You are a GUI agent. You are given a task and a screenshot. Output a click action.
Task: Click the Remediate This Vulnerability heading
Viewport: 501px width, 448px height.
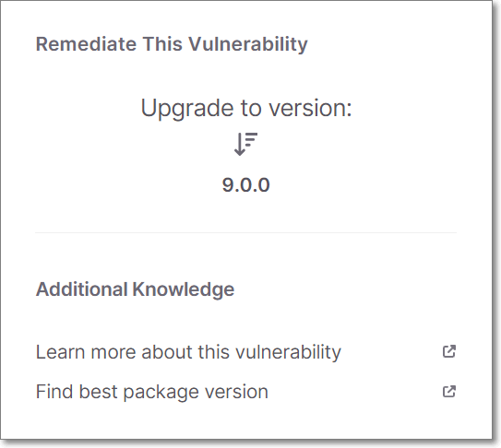[x=172, y=44]
